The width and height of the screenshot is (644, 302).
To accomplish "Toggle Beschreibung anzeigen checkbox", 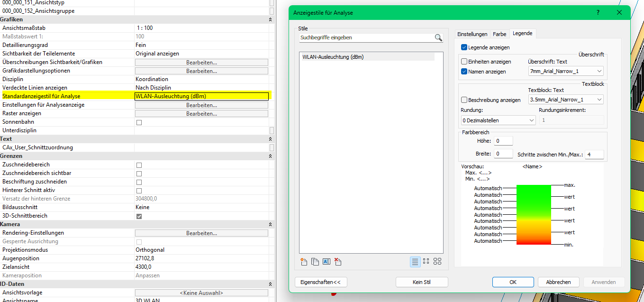I will coord(464,100).
